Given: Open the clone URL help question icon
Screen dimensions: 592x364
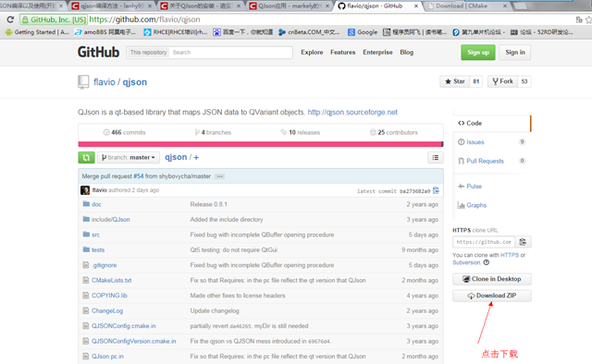Looking at the screenshot, I should click(x=487, y=262).
